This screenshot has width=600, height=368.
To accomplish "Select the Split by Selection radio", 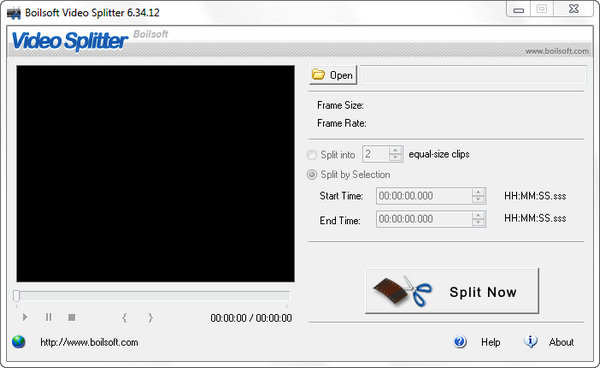I will pos(312,175).
